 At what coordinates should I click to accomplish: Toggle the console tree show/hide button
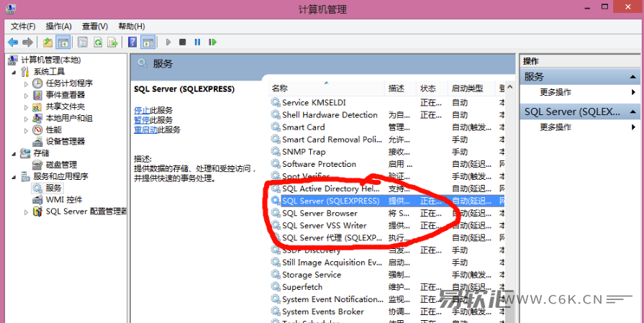[x=63, y=42]
